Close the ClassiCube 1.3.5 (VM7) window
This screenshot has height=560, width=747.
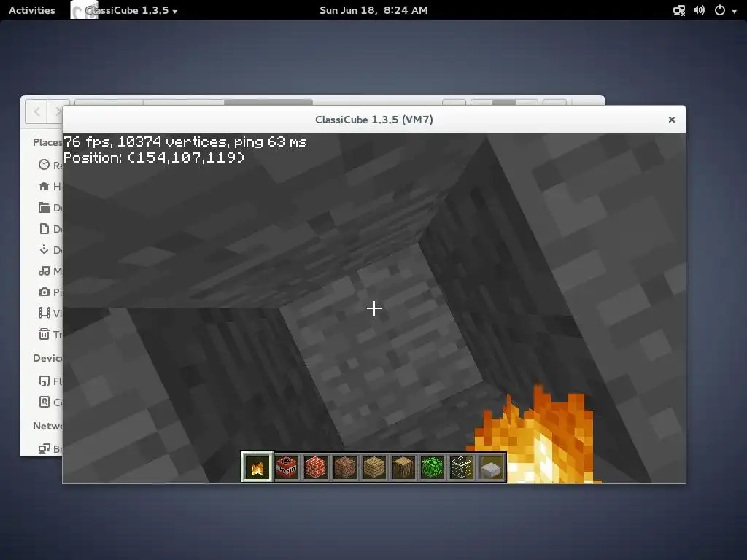click(672, 120)
